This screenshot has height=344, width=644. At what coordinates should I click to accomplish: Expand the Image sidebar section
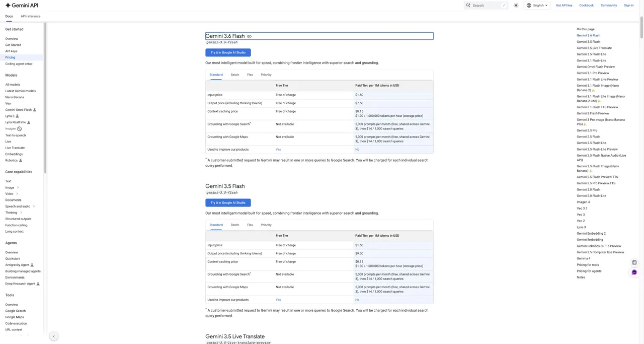click(x=18, y=187)
